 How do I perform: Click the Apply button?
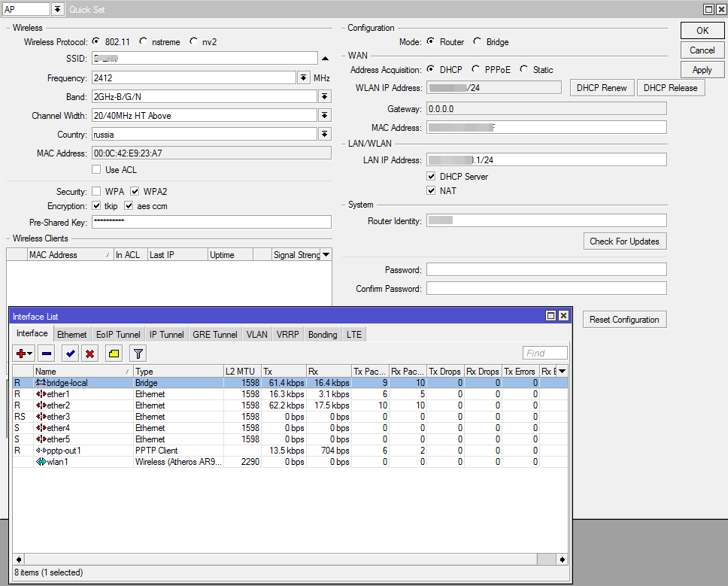(702, 70)
